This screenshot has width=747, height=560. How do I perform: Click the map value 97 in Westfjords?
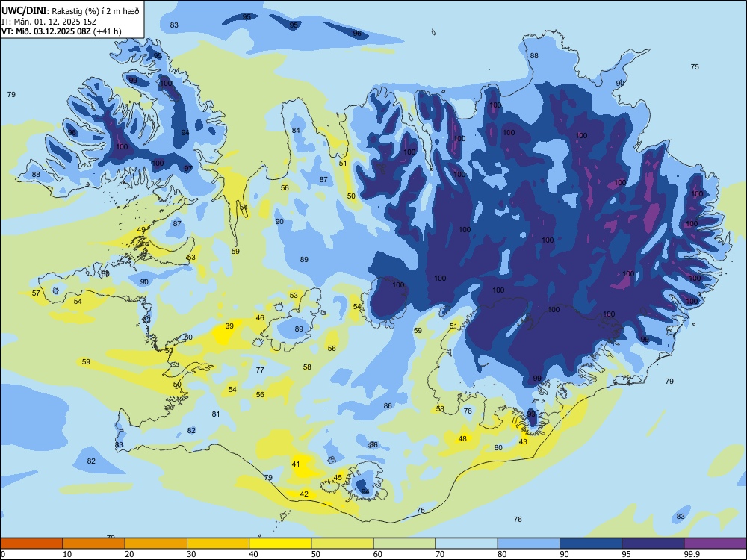coord(188,168)
